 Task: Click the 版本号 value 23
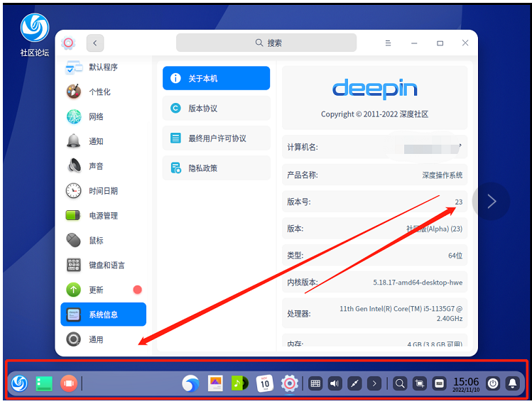click(459, 202)
